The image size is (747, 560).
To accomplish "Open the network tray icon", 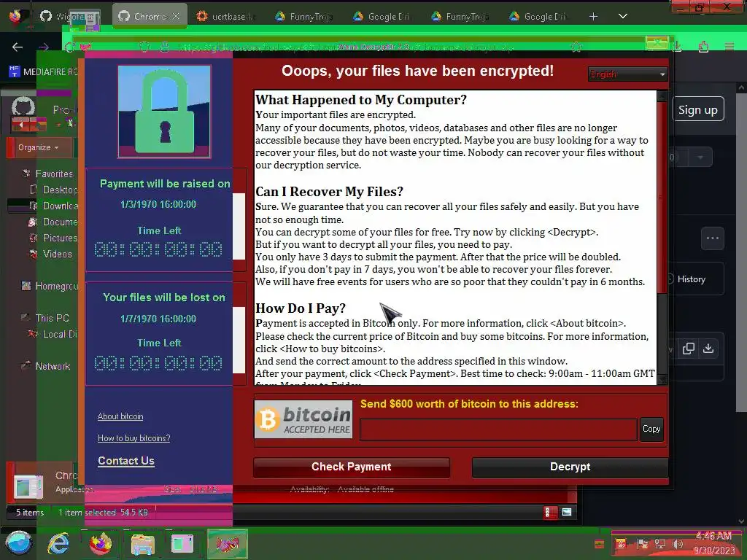I will point(659,544).
